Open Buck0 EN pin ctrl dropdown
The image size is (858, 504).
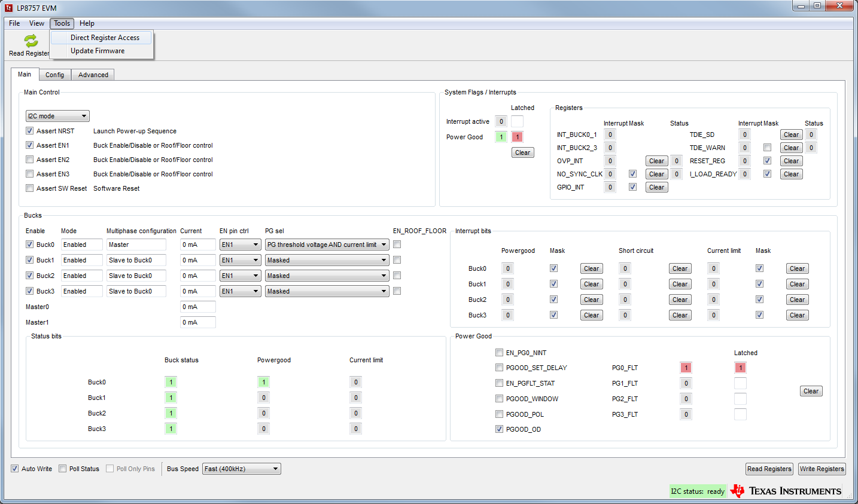click(241, 245)
